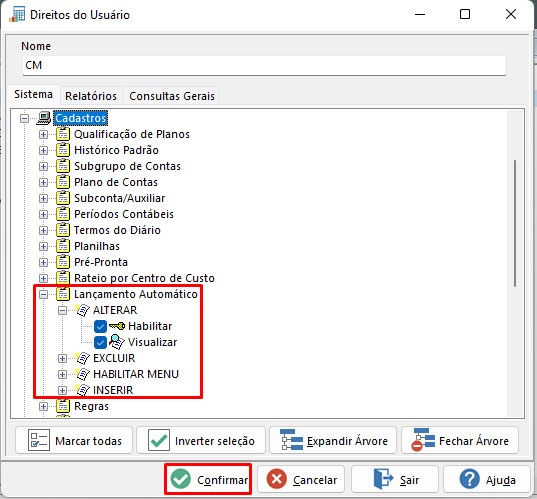Click the Cancelar button
The image size is (537, 499).
[x=301, y=479]
